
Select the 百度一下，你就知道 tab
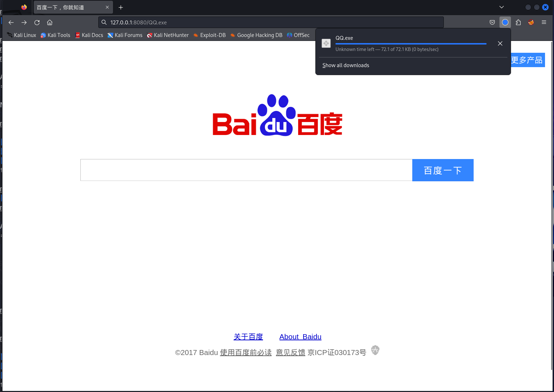pos(73,7)
